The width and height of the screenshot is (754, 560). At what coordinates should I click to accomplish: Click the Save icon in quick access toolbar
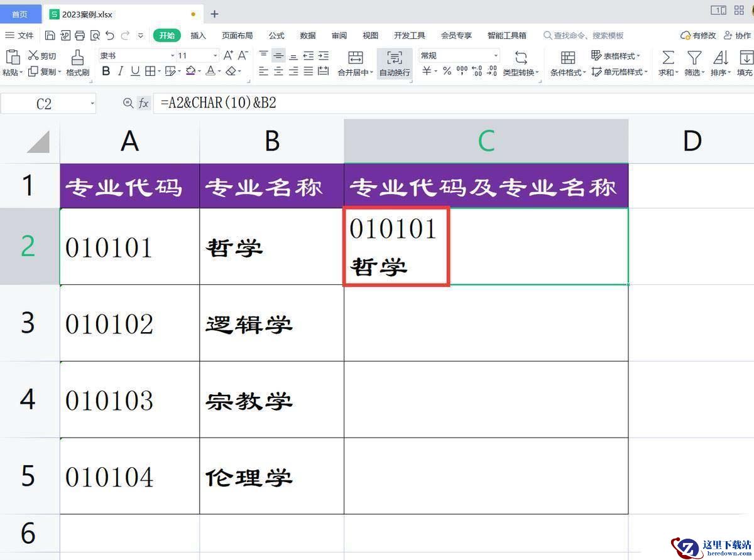pyautogui.click(x=50, y=36)
